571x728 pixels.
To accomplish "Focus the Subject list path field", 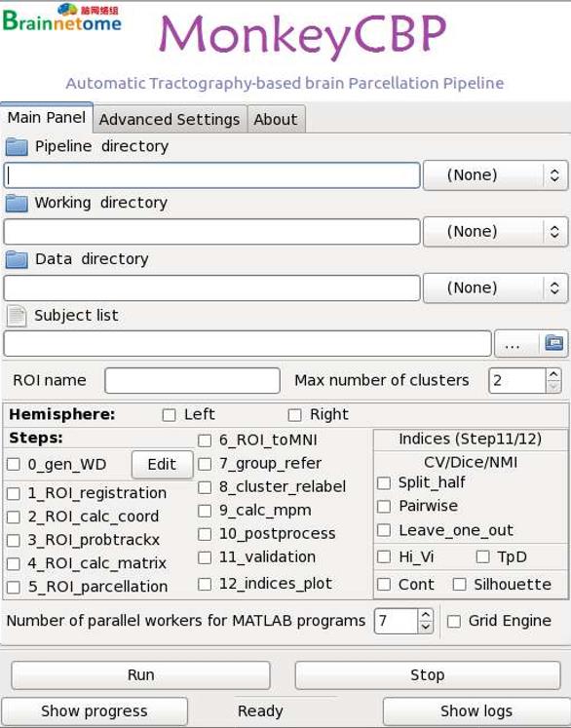I will click(247, 344).
